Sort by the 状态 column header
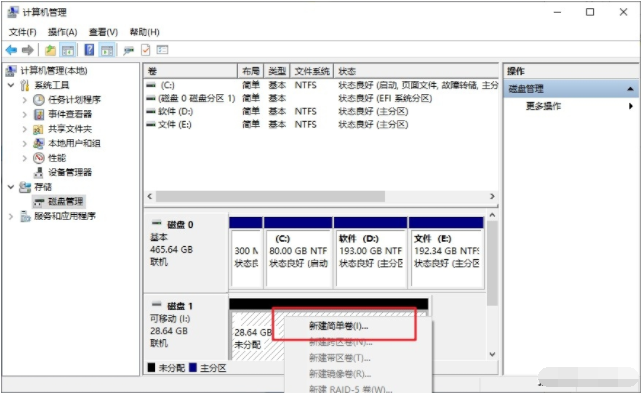Screen dimensions: 644x396 [416, 71]
